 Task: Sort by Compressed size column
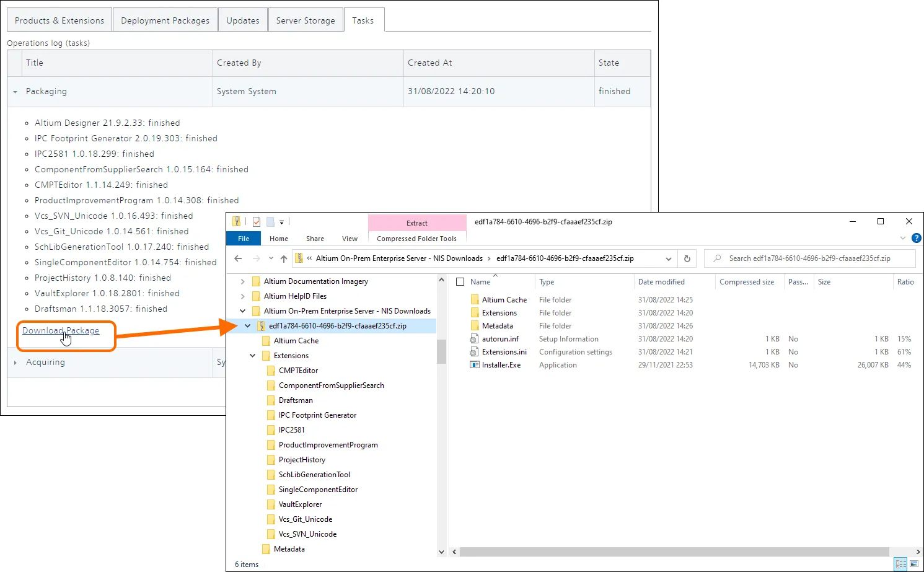coord(747,282)
